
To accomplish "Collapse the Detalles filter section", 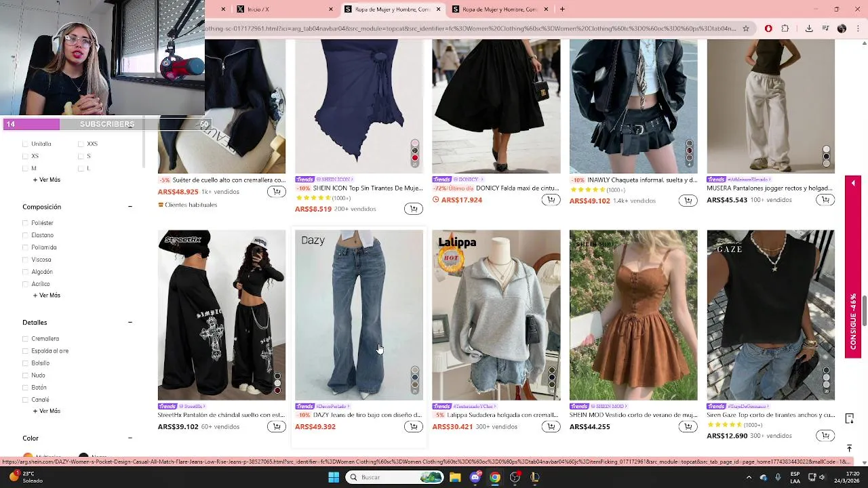I will pos(130,323).
